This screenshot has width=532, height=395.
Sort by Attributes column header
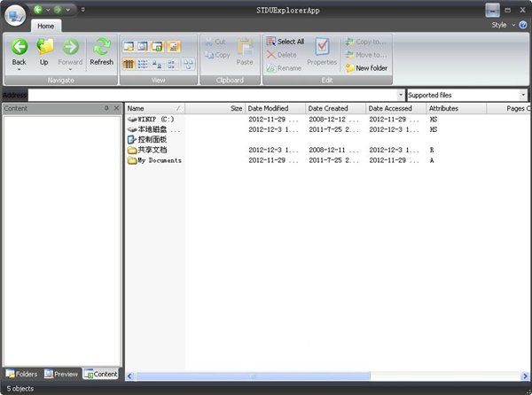tap(457, 108)
